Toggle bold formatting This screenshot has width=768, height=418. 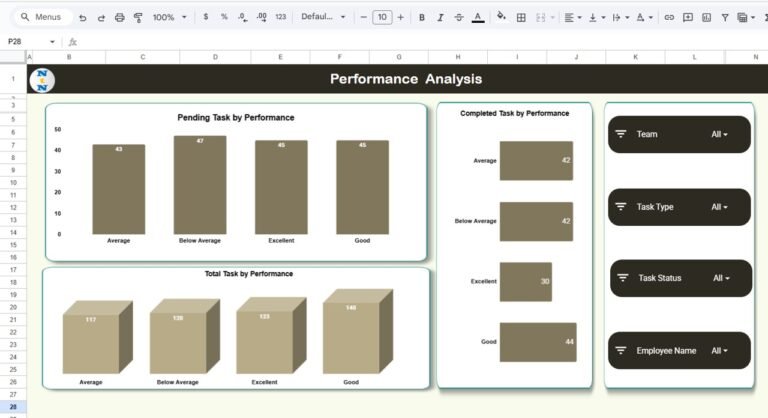[422, 18]
